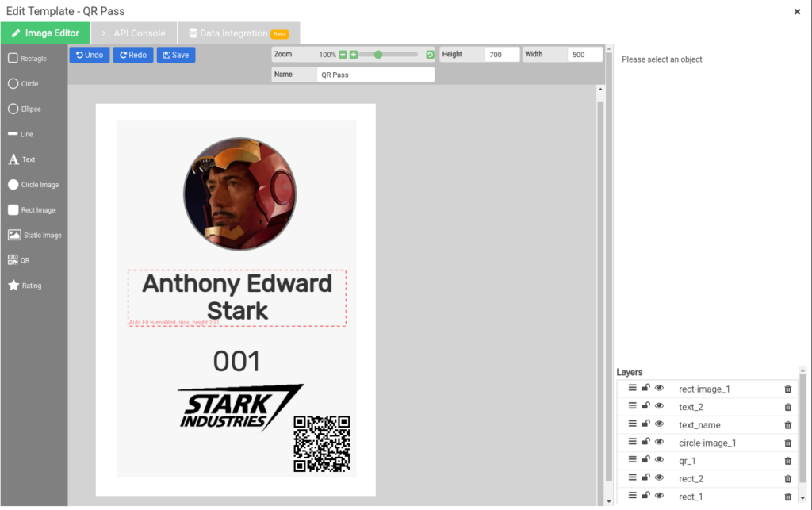Add a Rating element

[25, 286]
